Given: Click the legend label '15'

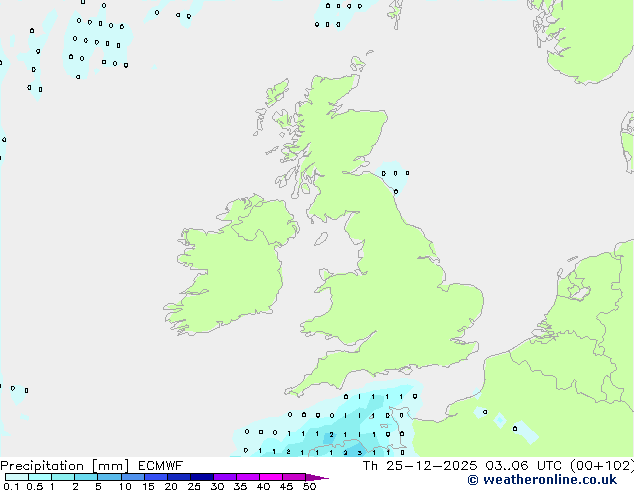Looking at the screenshot, I should pyautogui.click(x=148, y=486).
